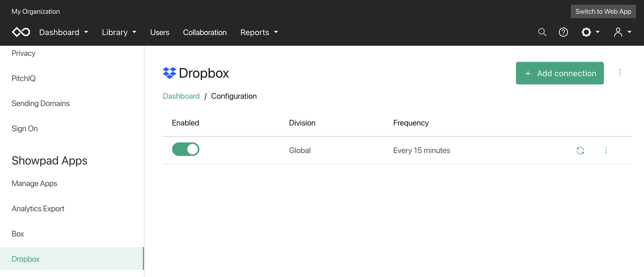The image size is (644, 277).
Task: Click the Global division cell
Action: (300, 150)
